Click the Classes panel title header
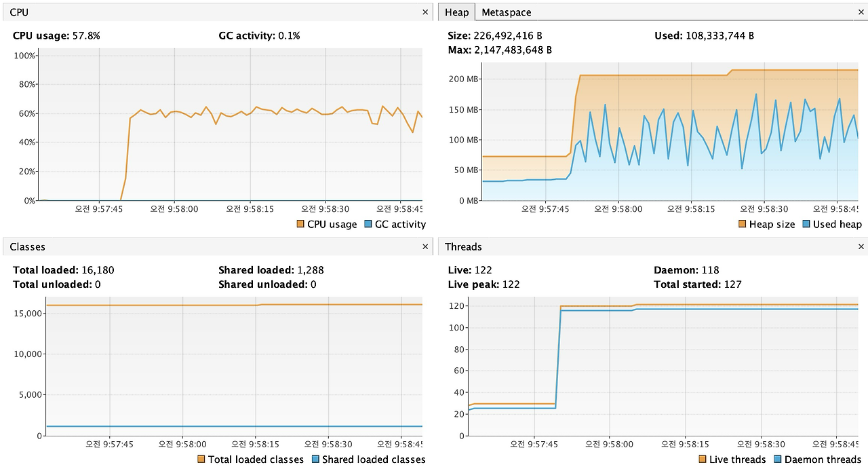Screen dimensions: 868x469 28,247
